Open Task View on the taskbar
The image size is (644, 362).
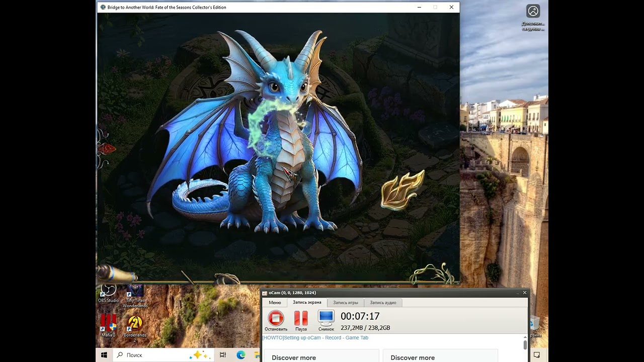pyautogui.click(x=223, y=355)
